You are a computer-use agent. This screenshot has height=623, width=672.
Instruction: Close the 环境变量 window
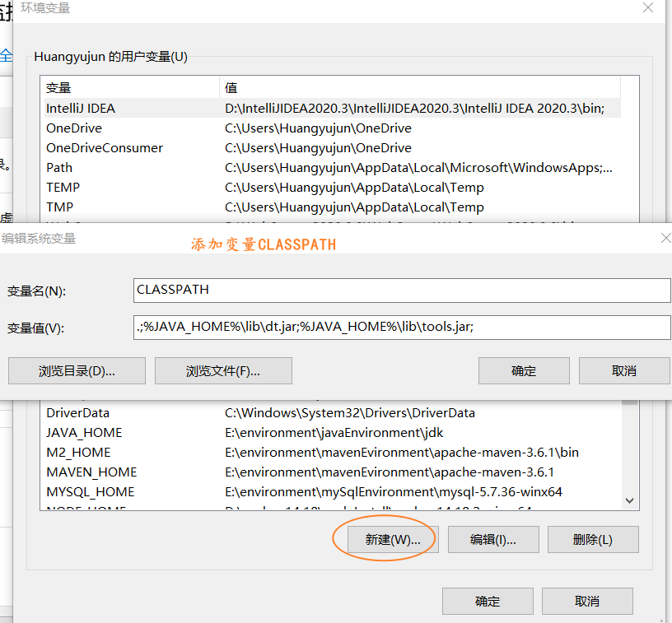(648, 7)
